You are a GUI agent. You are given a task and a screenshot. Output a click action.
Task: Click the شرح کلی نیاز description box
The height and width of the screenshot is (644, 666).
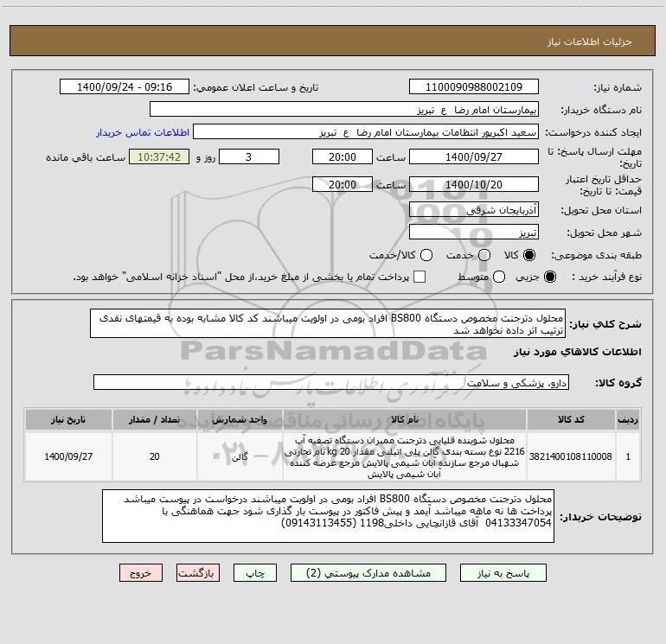328,323
